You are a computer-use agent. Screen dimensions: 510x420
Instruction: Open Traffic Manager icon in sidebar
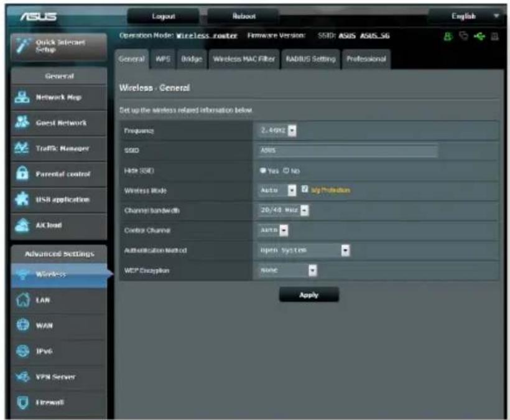coord(22,147)
